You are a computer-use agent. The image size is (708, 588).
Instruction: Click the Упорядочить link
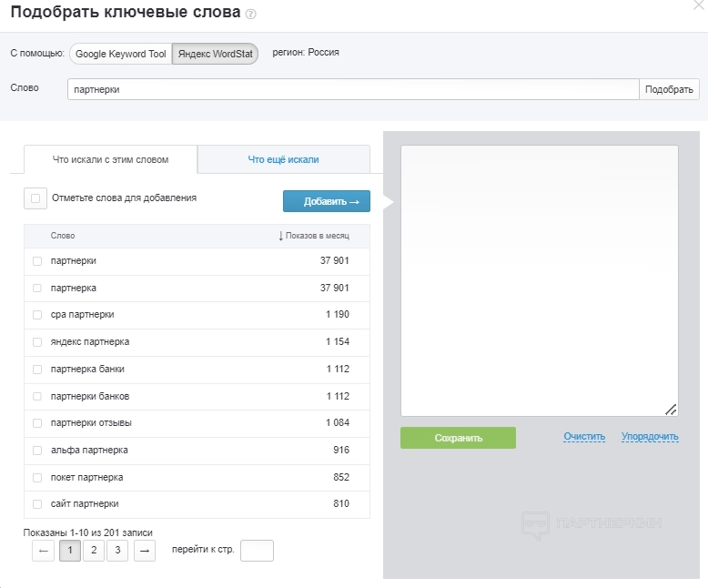click(650, 437)
